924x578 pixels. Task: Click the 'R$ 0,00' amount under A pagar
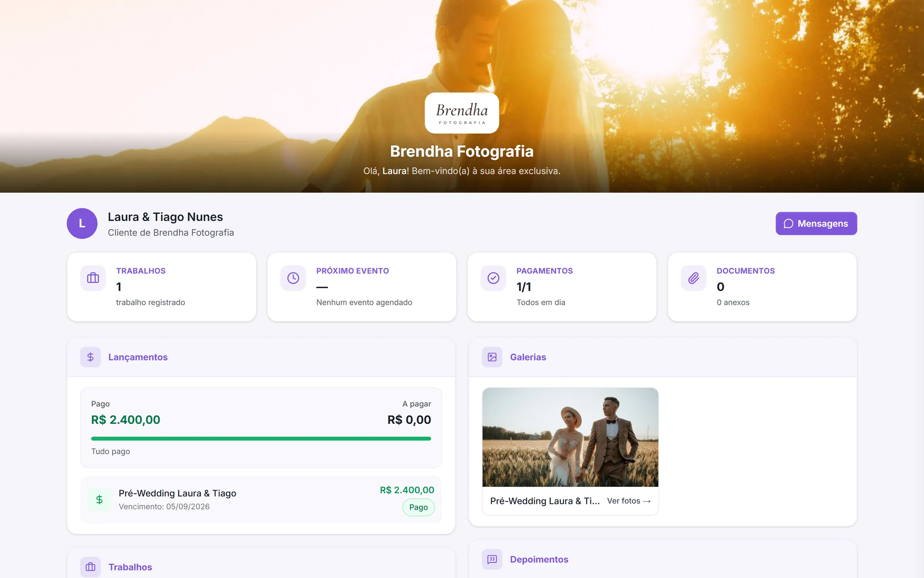pyautogui.click(x=409, y=420)
